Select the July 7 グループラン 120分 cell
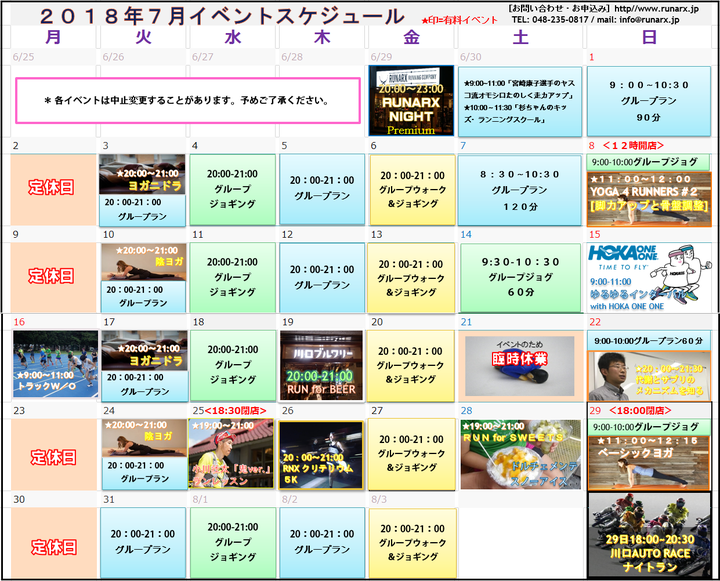The image size is (720, 581). click(x=519, y=190)
